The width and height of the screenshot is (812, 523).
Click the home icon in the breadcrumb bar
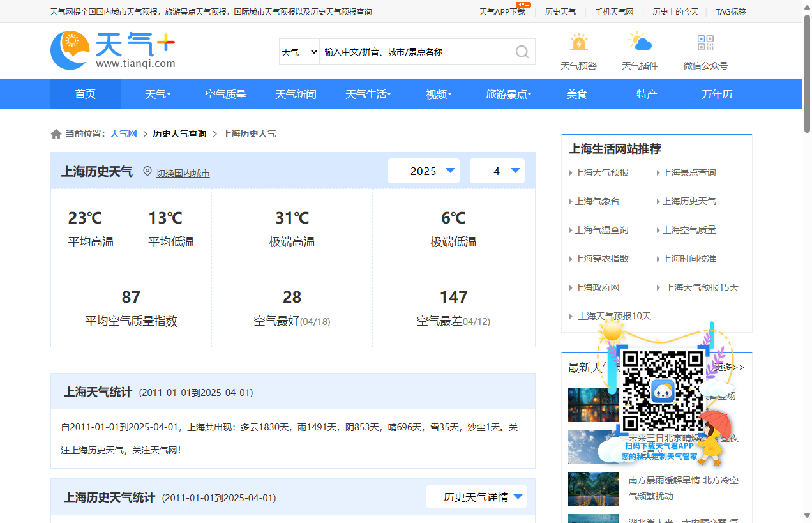click(56, 133)
